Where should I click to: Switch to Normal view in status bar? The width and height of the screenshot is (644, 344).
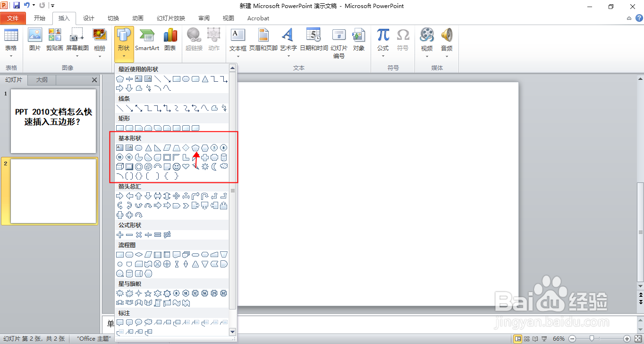tap(518, 338)
